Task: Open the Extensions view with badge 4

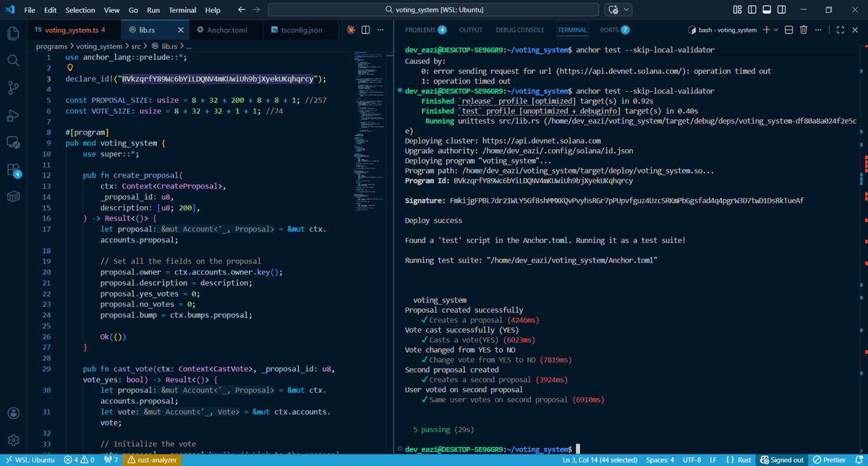Action: [12, 171]
